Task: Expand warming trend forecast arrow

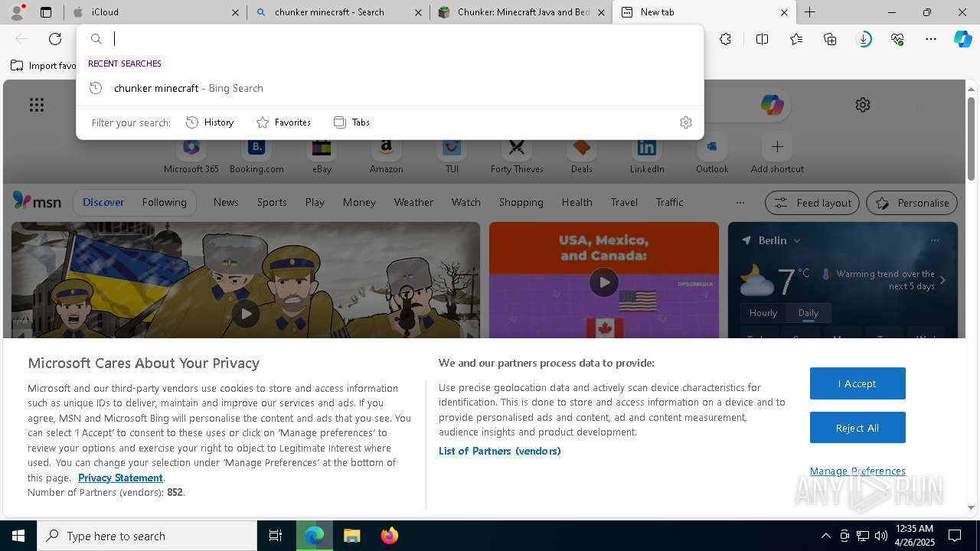Action: [942, 280]
